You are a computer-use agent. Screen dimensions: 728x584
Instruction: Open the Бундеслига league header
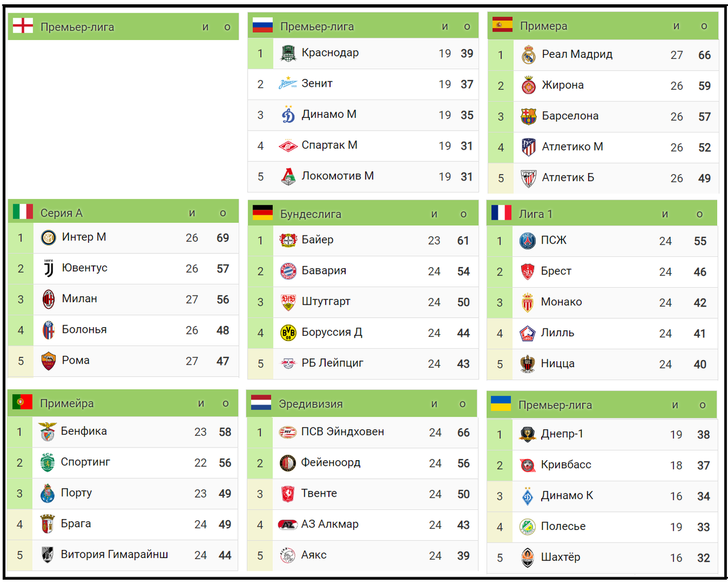(311, 214)
